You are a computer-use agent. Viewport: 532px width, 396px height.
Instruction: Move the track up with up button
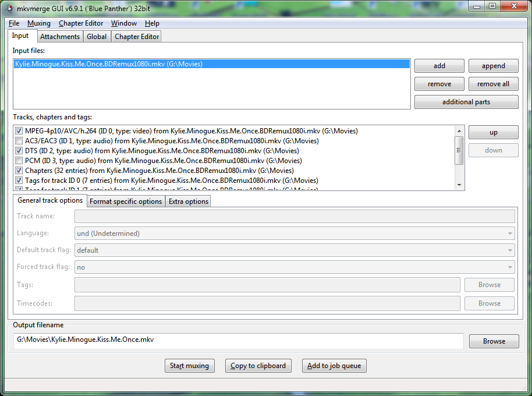click(494, 132)
